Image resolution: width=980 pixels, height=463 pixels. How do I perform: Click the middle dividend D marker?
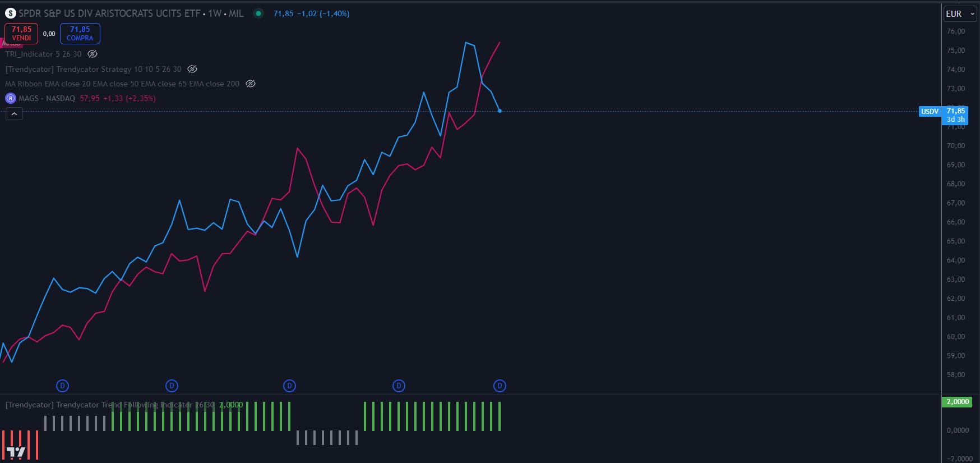pos(289,386)
